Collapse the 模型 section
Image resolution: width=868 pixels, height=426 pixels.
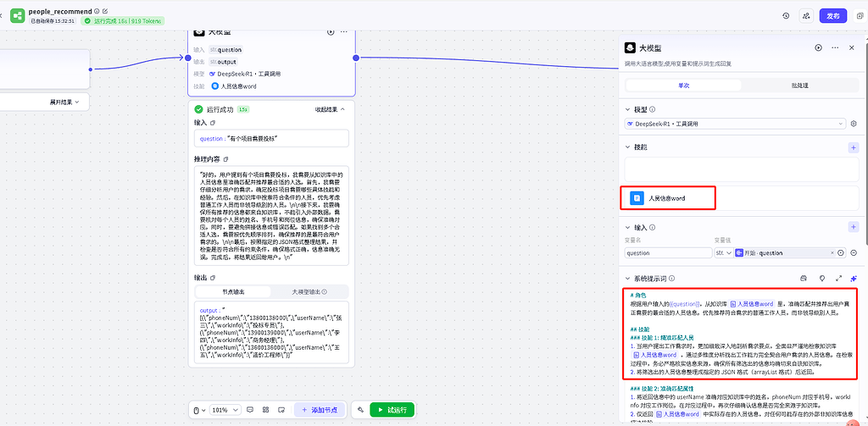[x=628, y=109]
